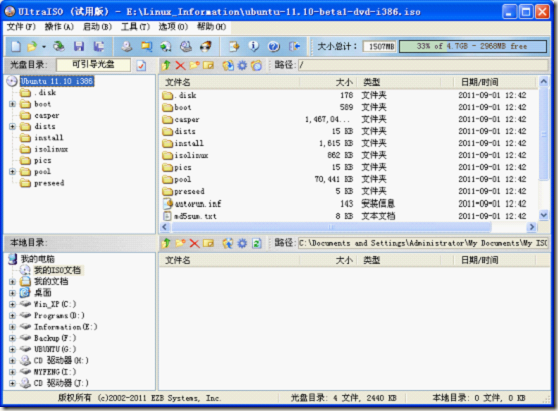
Task: Click the Exit icon at the toolbar's end
Action: (x=294, y=46)
